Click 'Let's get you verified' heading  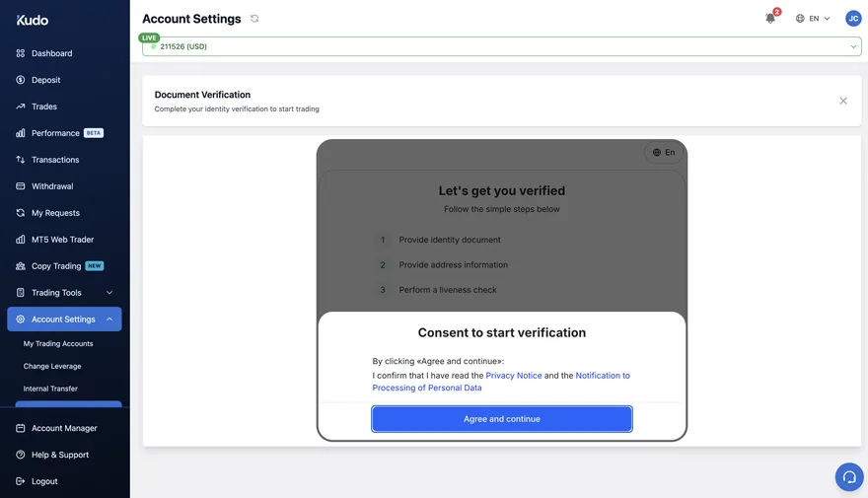pos(501,190)
